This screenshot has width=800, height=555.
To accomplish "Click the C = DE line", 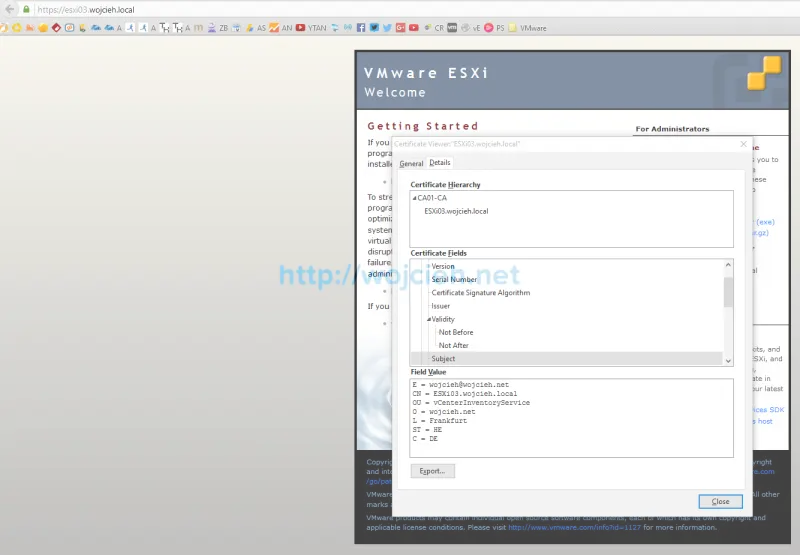I will coord(425,439).
